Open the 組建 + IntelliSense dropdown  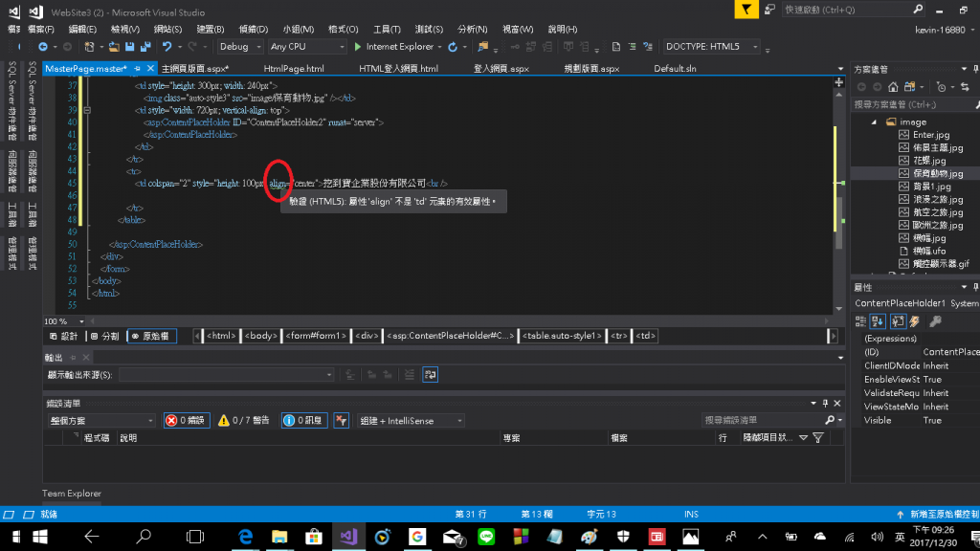pos(411,421)
